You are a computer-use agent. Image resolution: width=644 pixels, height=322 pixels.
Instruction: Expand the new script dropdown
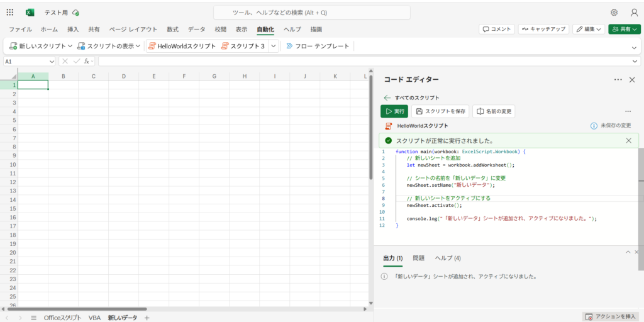point(70,46)
